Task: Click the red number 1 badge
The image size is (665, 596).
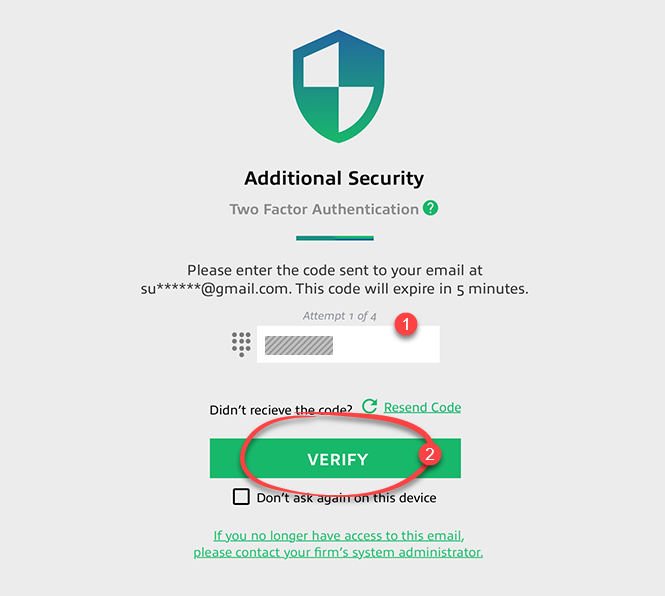Action: click(x=407, y=325)
